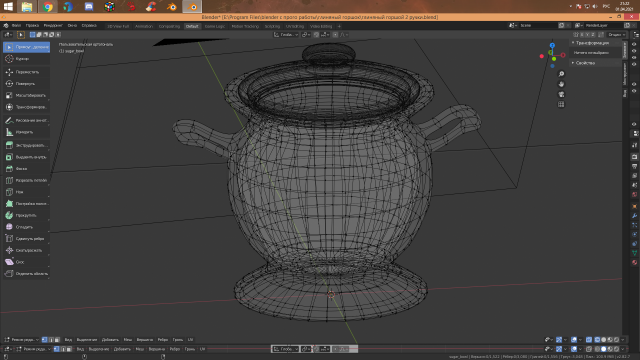Open File Explorer from the taskbar
The height and width of the screenshot is (360, 640).
(27, 7)
